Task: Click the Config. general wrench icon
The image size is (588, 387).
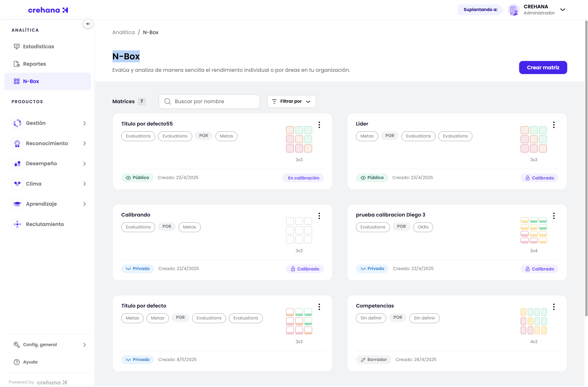Action: (x=16, y=345)
